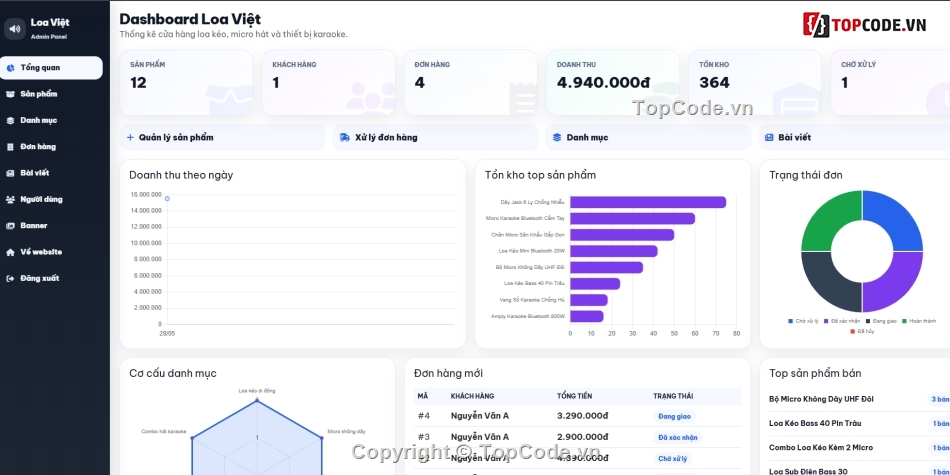The image size is (950, 475).
Task: Click Loa Kéo Bass 40 Pin Trâu product
Action: [815, 424]
